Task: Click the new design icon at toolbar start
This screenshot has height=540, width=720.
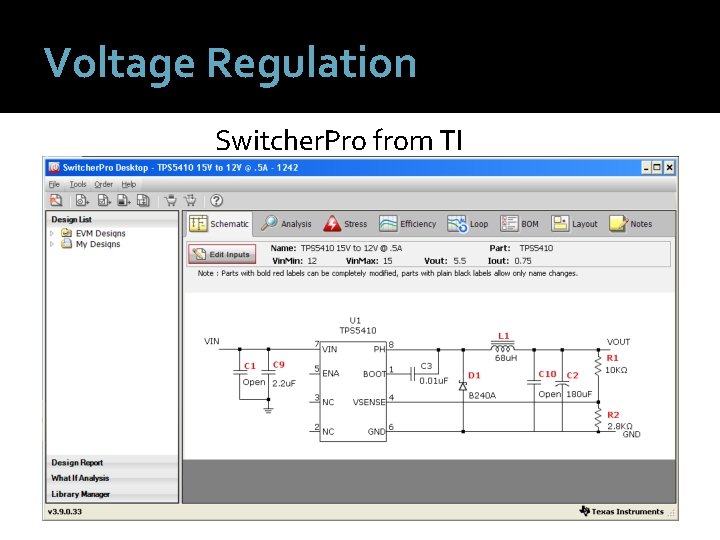Action: pos(56,200)
